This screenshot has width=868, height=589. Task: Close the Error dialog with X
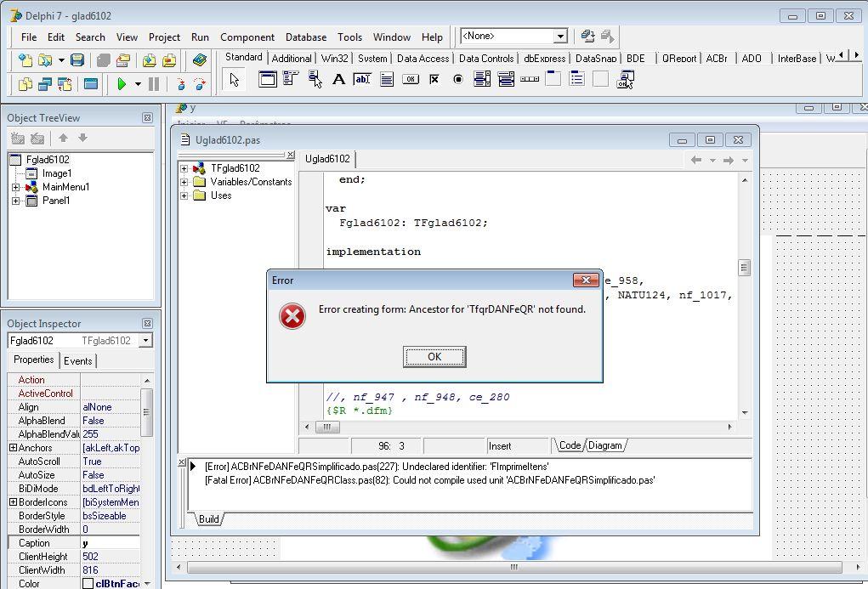586,280
